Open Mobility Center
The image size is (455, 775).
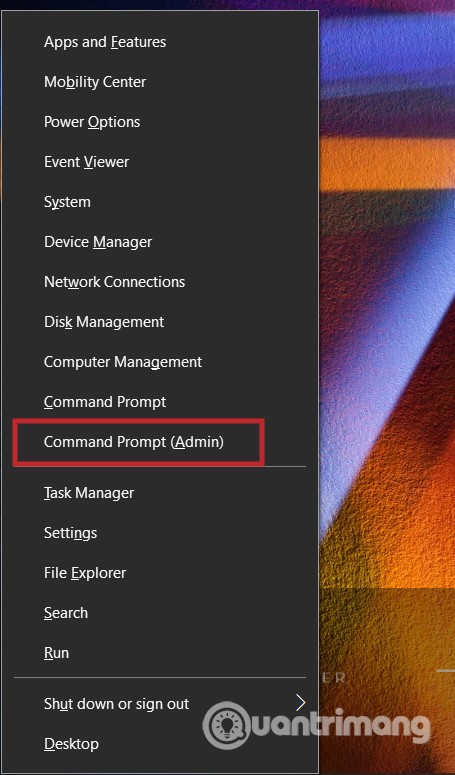point(160,82)
